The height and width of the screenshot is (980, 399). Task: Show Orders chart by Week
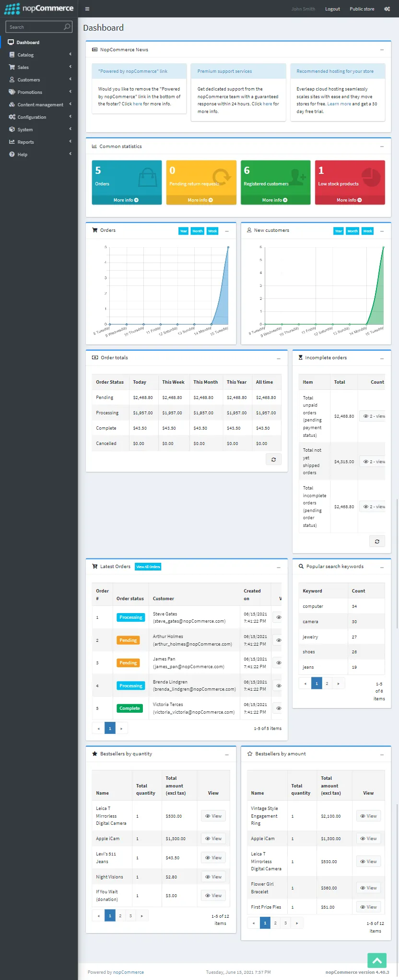[212, 231]
